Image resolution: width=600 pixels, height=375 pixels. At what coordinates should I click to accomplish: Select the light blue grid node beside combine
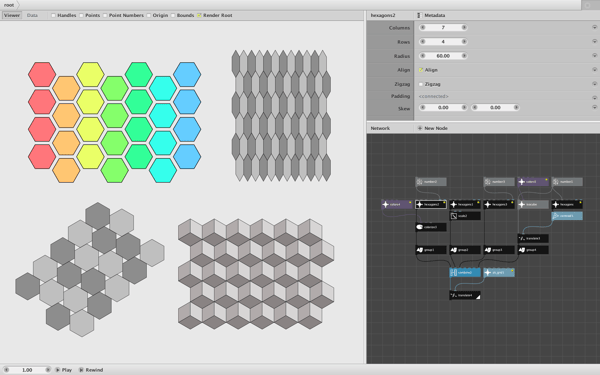(499, 272)
